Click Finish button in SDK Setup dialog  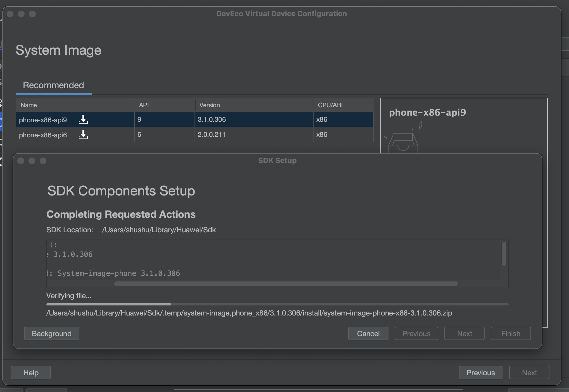(x=511, y=333)
